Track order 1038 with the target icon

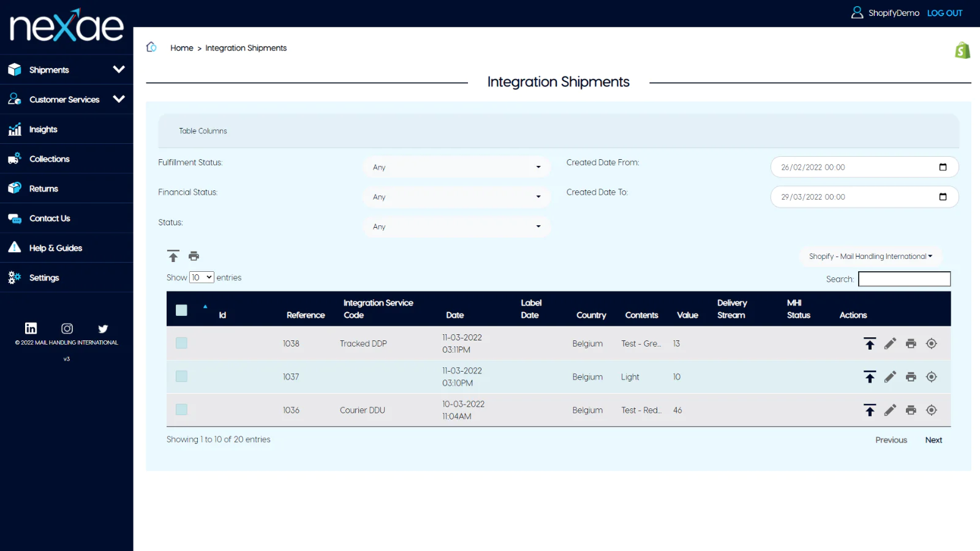[932, 343]
